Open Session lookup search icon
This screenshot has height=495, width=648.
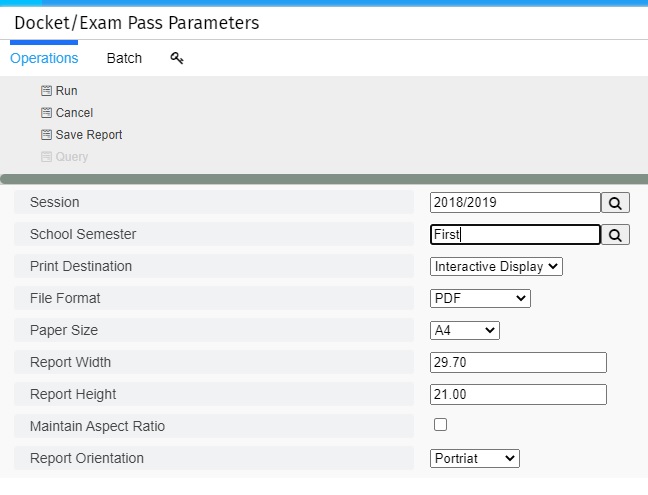[615, 203]
